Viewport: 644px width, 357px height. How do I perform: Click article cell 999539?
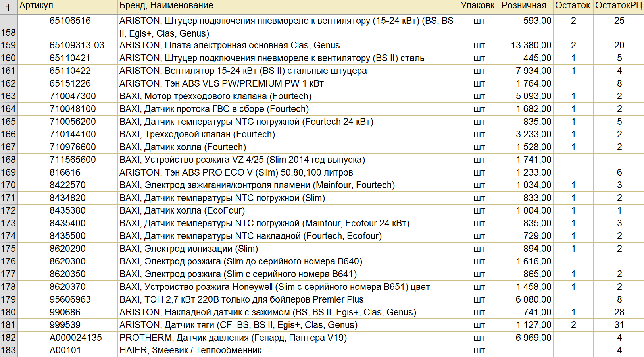(x=67, y=325)
